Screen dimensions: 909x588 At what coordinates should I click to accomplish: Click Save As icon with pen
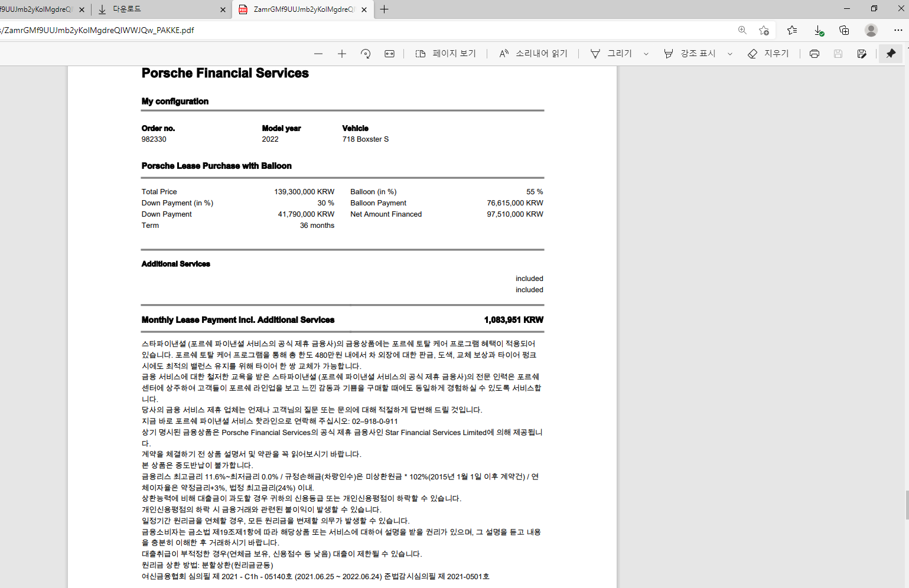(862, 54)
